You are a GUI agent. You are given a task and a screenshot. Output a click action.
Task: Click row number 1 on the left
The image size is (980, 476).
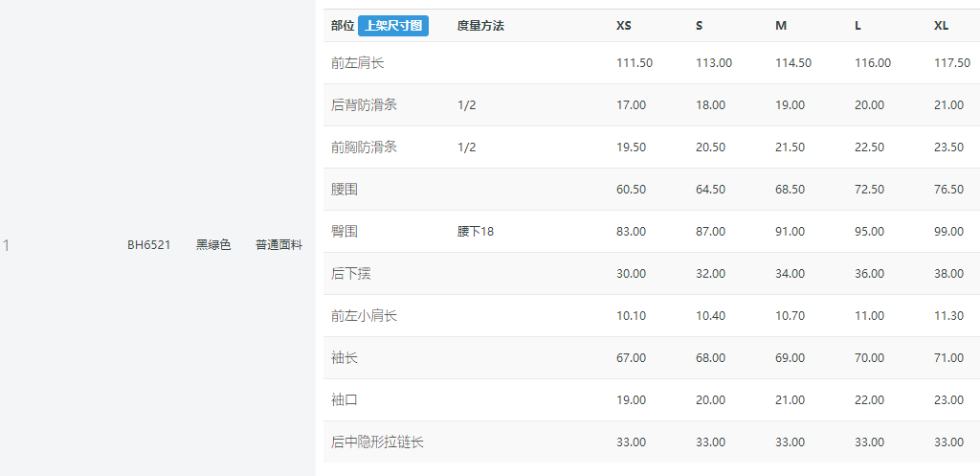tap(7, 245)
